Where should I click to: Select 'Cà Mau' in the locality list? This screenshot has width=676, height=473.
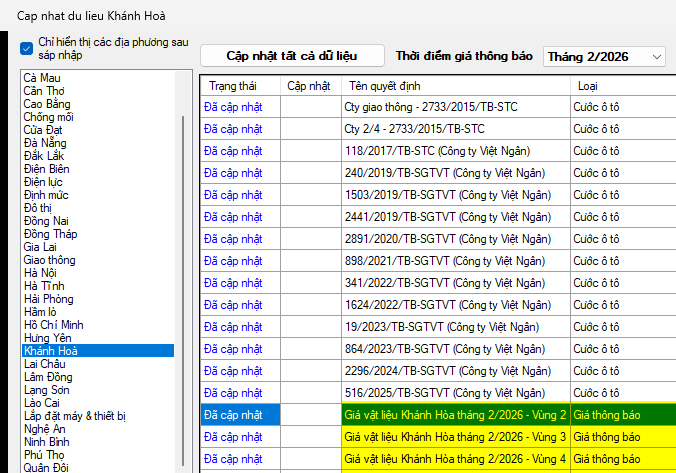(x=43, y=78)
